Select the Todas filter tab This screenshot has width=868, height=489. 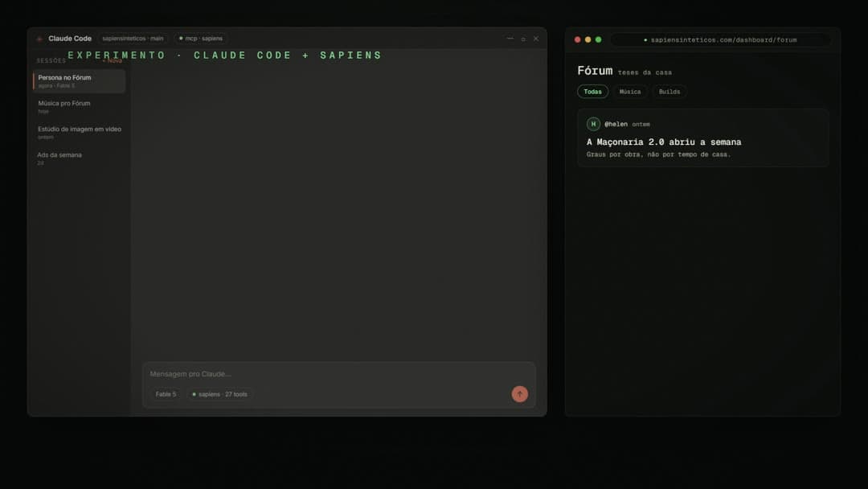pyautogui.click(x=592, y=92)
